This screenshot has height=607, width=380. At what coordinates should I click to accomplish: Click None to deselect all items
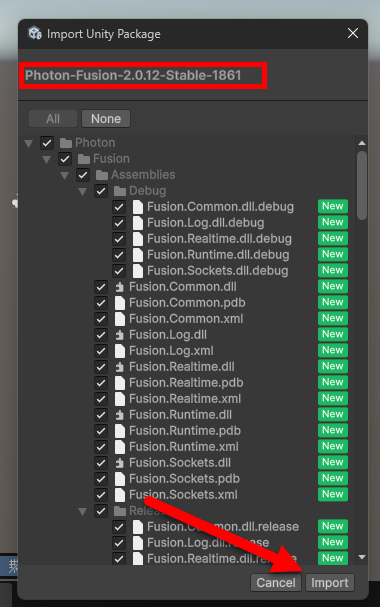[x=106, y=118]
